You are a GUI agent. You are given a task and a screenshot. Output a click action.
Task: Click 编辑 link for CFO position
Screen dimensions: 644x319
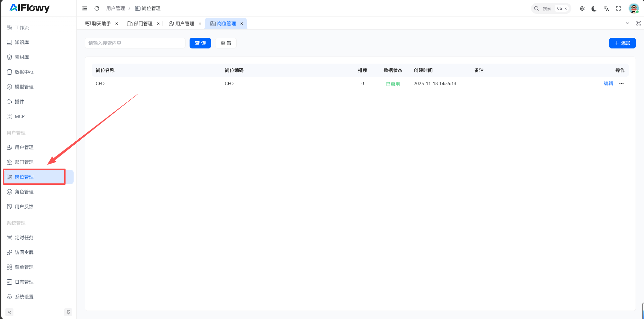pyautogui.click(x=608, y=83)
